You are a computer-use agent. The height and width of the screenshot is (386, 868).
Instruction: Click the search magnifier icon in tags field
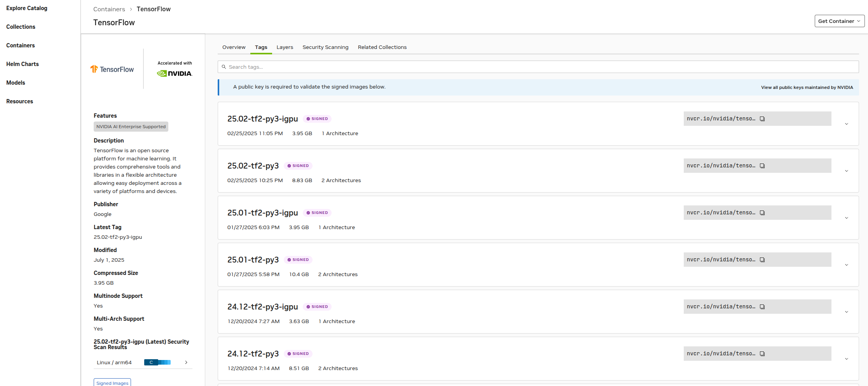coord(224,67)
